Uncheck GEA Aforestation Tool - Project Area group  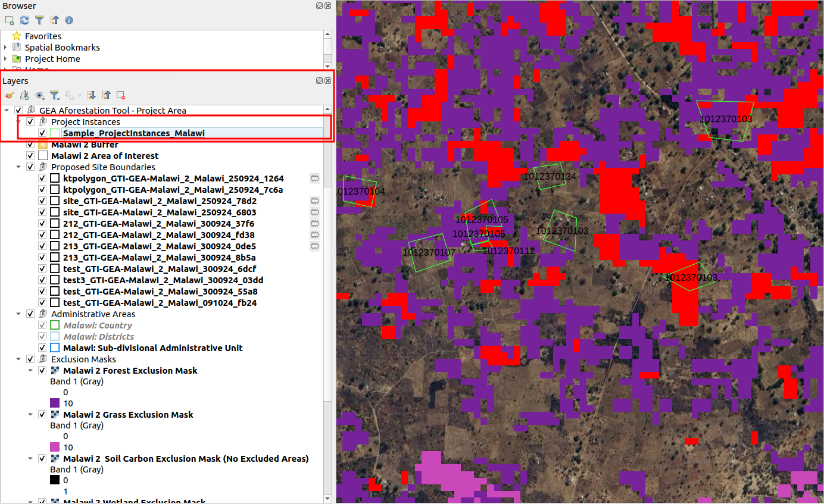tap(18, 111)
